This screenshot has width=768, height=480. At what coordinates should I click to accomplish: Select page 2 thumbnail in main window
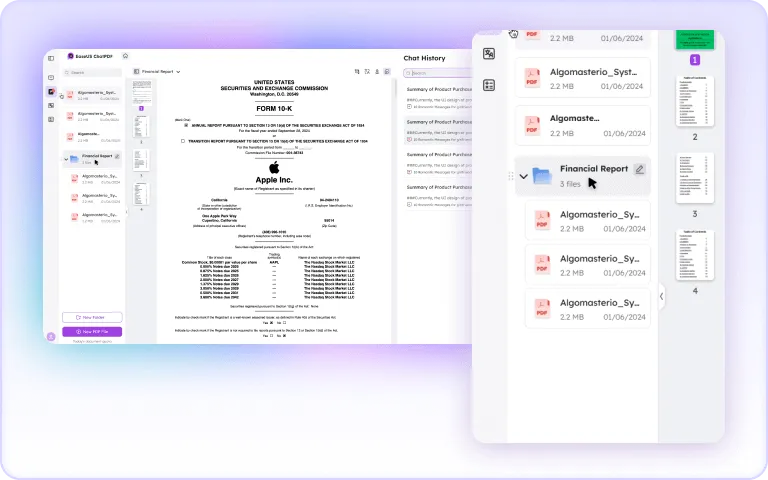click(142, 126)
